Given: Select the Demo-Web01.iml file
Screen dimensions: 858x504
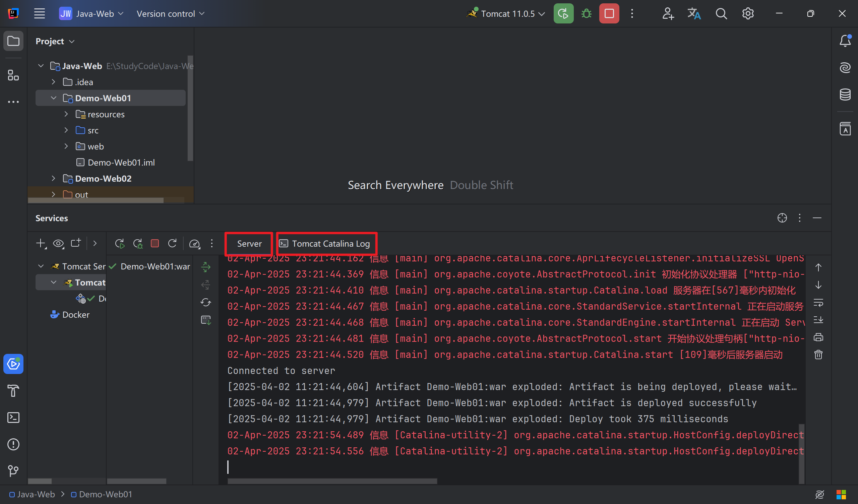Looking at the screenshot, I should 115,163.
